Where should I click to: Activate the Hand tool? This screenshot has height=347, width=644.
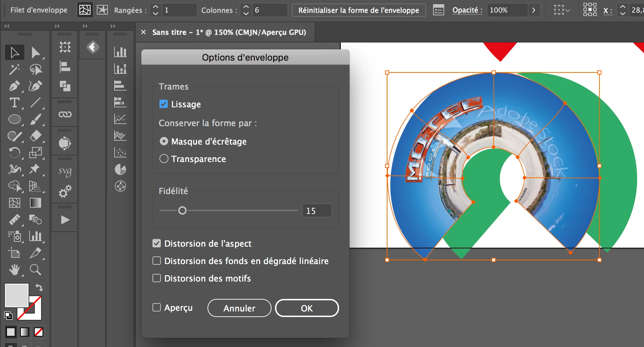15,270
